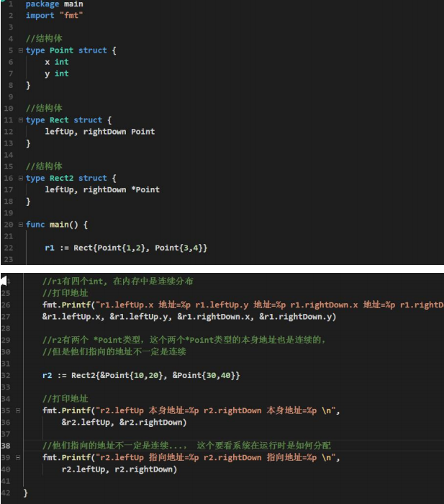Click 'leftUp, rightDown Point' on line 12

[100, 132]
